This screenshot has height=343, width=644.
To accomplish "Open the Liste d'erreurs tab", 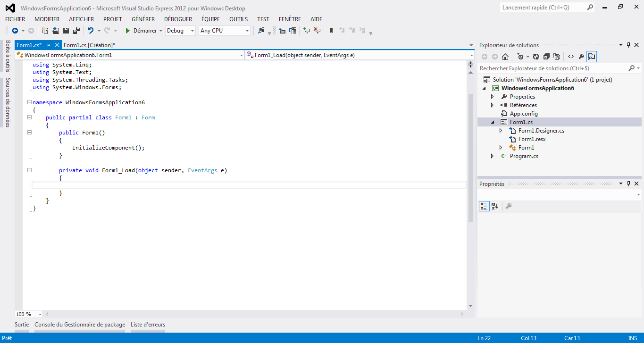I will click(148, 325).
